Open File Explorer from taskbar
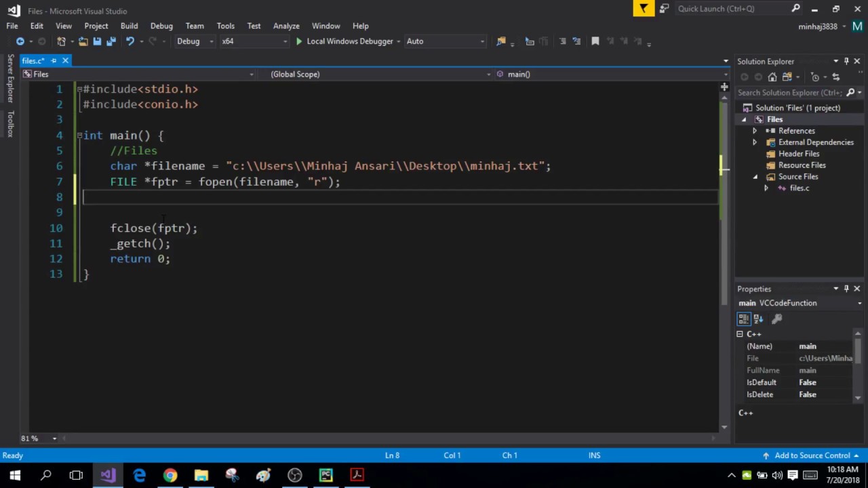This screenshot has height=488, width=868. pos(201,475)
